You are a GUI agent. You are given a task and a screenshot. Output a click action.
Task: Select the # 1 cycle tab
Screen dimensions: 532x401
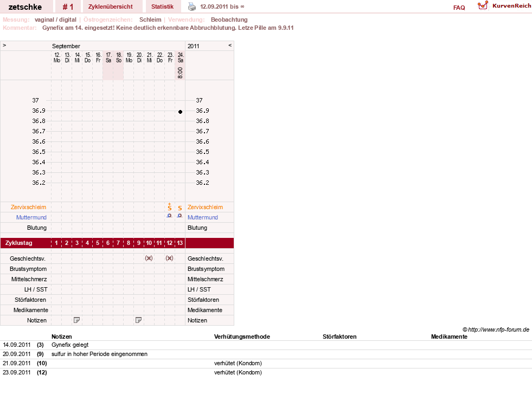tap(68, 7)
